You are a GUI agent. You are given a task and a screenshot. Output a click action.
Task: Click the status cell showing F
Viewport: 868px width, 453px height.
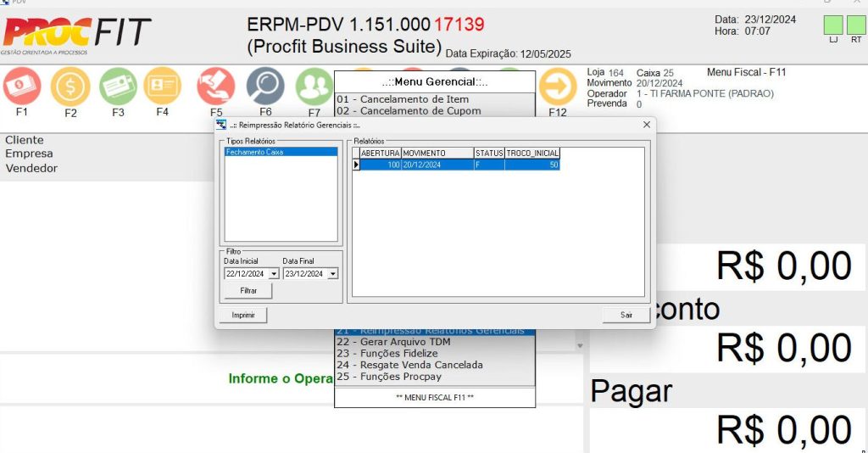[489, 165]
